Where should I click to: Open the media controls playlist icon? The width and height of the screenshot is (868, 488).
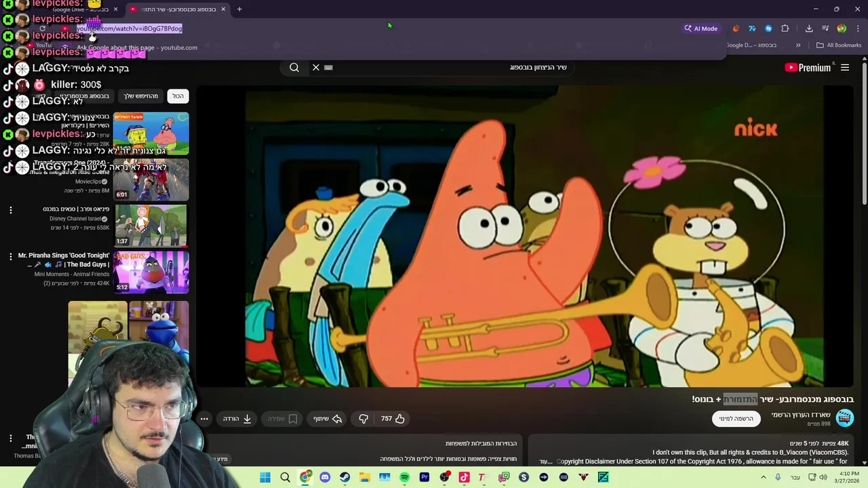(825, 28)
